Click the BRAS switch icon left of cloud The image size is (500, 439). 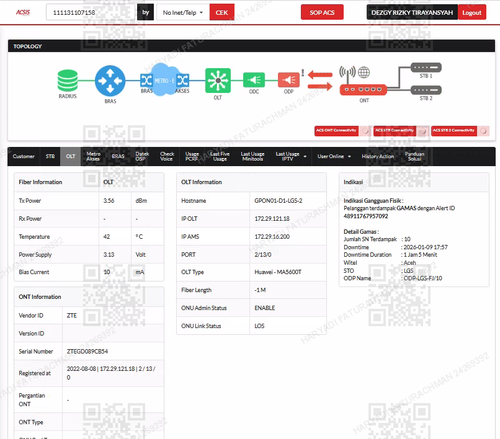coord(146,80)
